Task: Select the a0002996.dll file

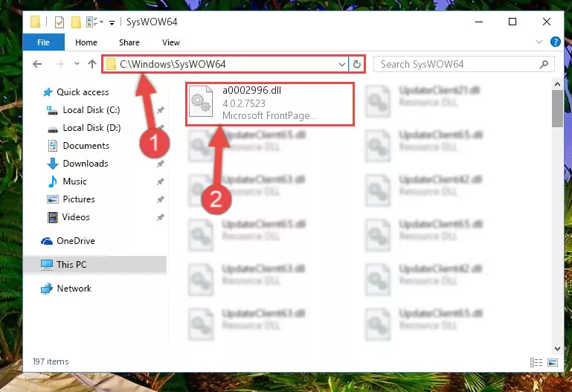Action: pos(270,103)
